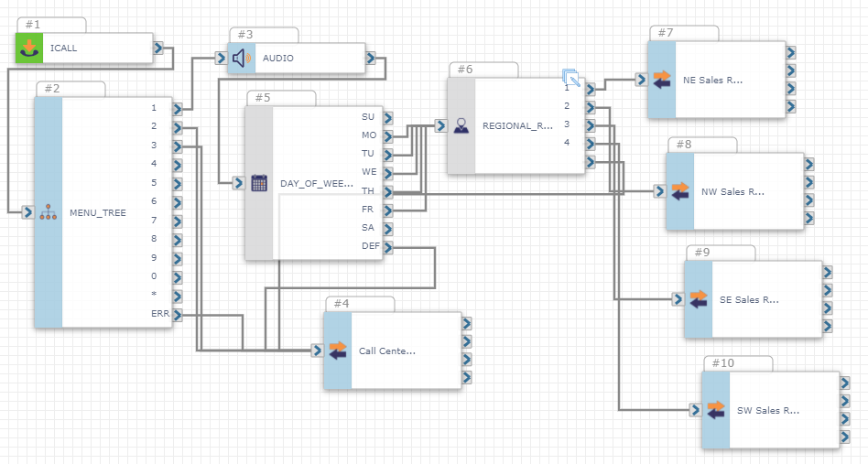The width and height of the screenshot is (868, 464).
Task: Click the NW Sales R... node label
Action: pyautogui.click(x=732, y=192)
